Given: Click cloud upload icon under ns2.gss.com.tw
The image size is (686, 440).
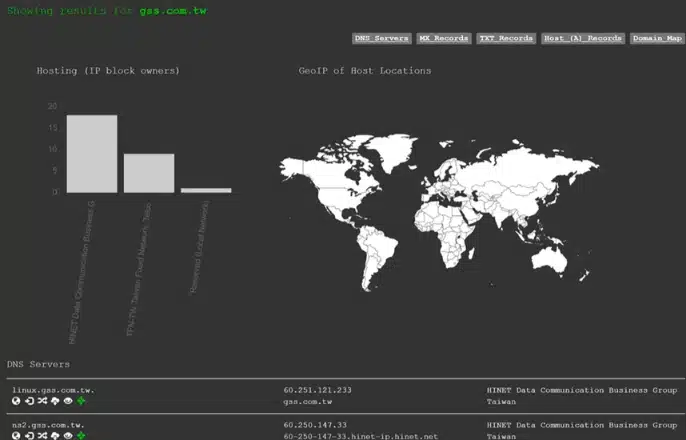Looking at the screenshot, I should click(55, 436).
